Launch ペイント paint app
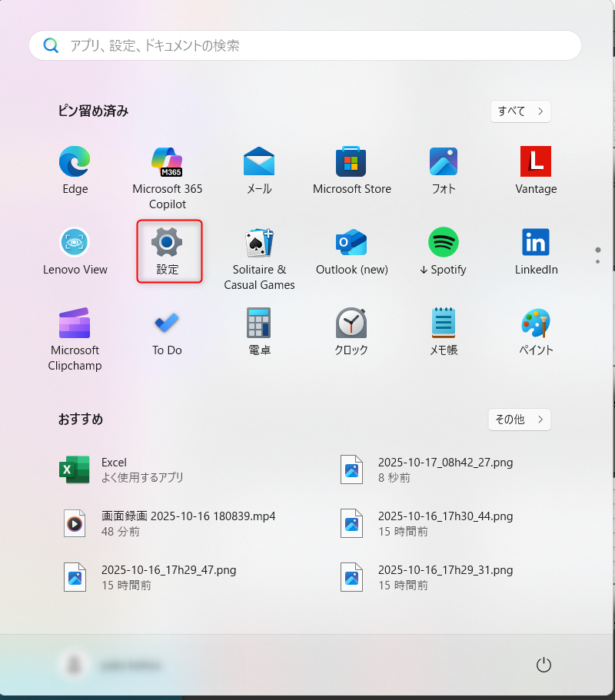This screenshot has width=615, height=700. coord(536,332)
